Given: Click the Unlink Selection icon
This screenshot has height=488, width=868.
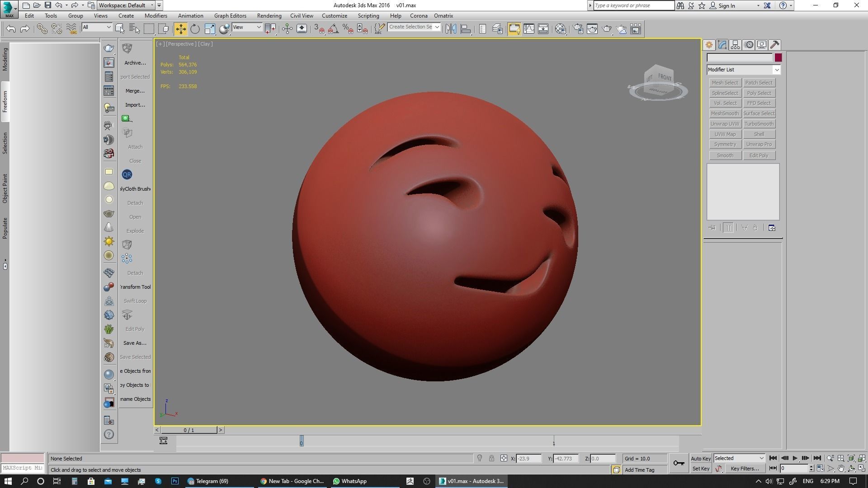Looking at the screenshot, I should (x=57, y=29).
